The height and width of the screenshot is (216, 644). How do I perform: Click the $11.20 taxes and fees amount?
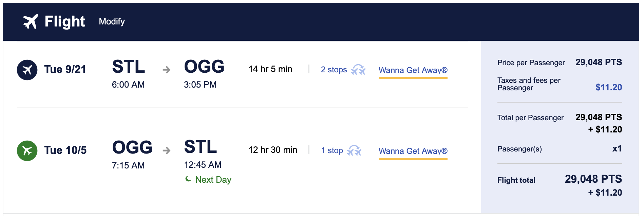[608, 87]
